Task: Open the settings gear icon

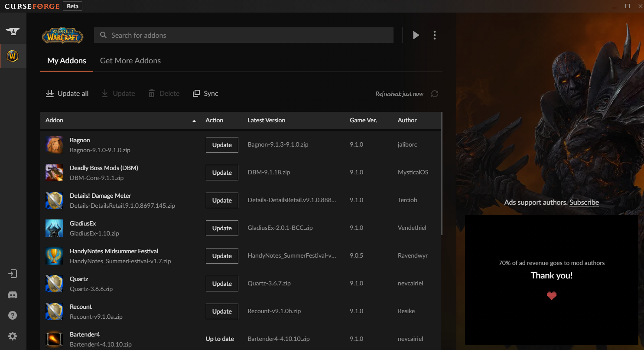Action: (x=13, y=336)
